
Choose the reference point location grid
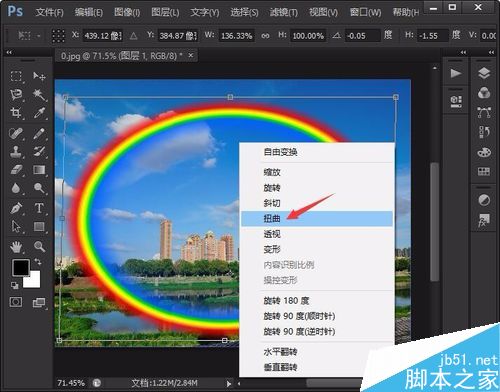[x=58, y=36]
